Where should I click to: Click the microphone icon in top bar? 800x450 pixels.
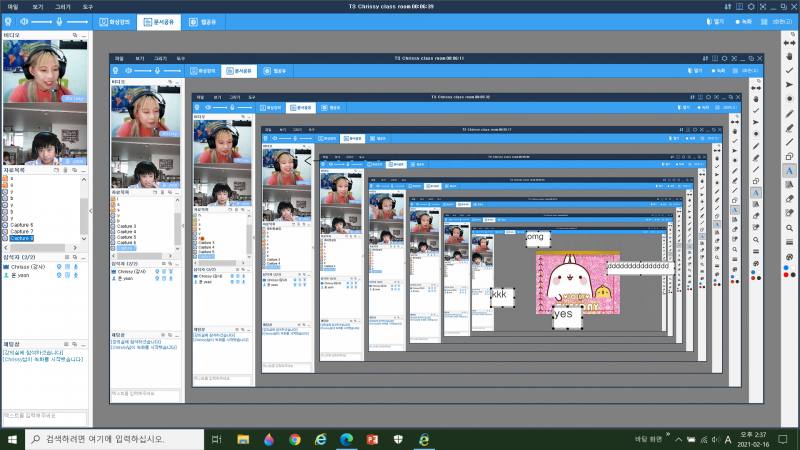pos(60,20)
